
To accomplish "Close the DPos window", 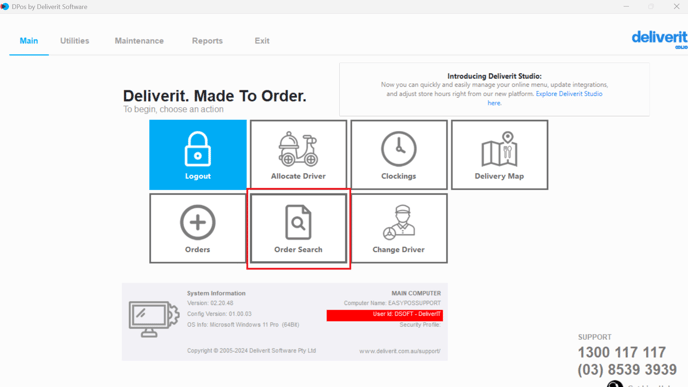I will click(x=677, y=7).
